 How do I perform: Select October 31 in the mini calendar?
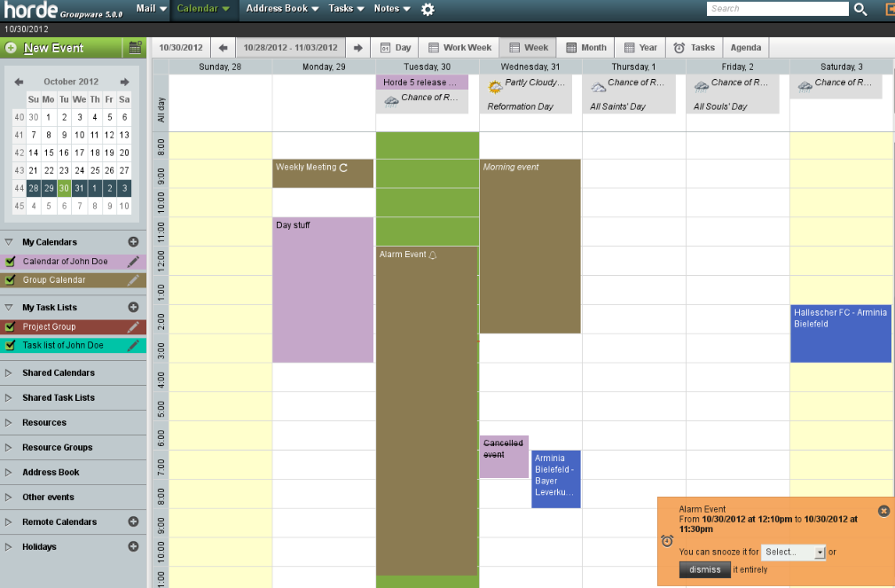79,188
